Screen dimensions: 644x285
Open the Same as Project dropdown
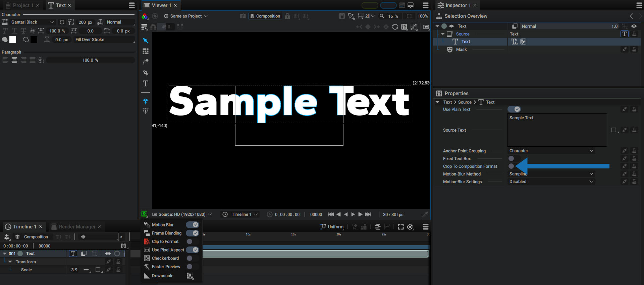(x=186, y=16)
